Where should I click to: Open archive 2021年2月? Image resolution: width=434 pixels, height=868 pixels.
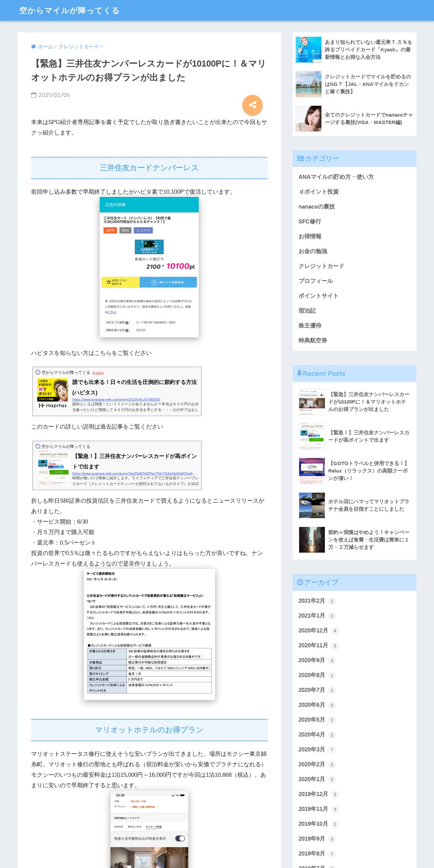[311, 601]
